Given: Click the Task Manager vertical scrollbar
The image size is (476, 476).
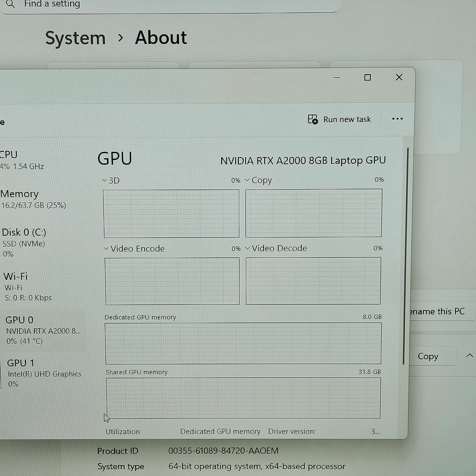Looking at the screenshot, I should tap(405, 256).
